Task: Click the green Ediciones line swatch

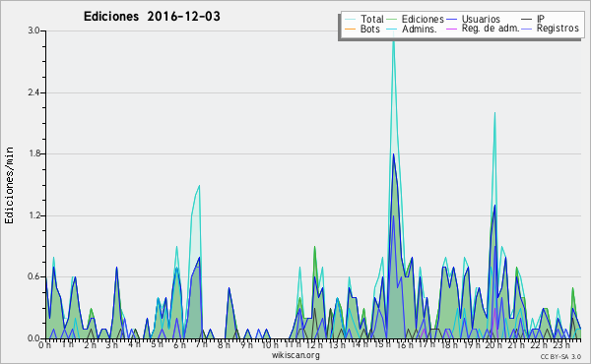Action: pyautogui.click(x=392, y=20)
